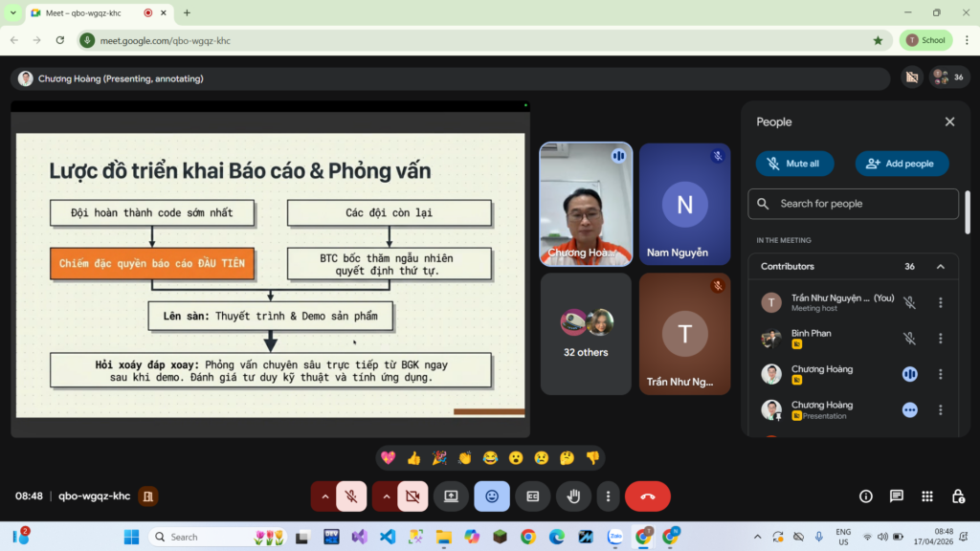The image size is (980, 551).
Task: Leave the call with red hang-up button
Action: pyautogui.click(x=648, y=496)
